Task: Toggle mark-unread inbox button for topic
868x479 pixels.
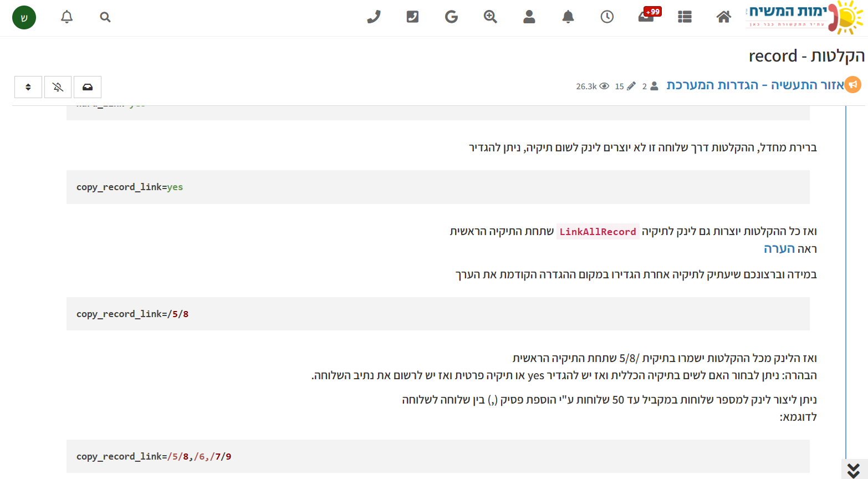Action: click(88, 87)
